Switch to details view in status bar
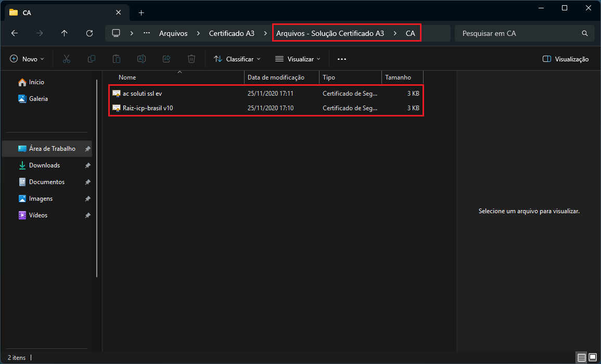Image resolution: width=601 pixels, height=364 pixels. pos(581,358)
